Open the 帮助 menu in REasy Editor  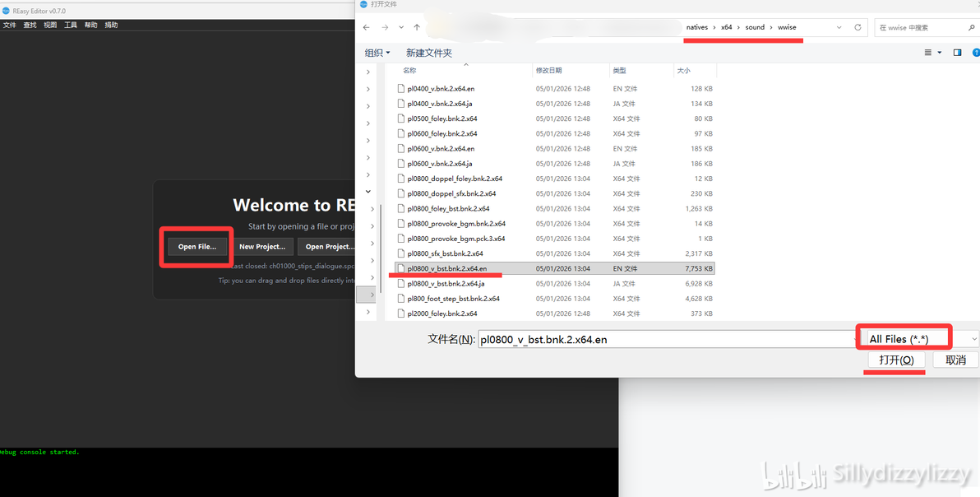pos(90,25)
